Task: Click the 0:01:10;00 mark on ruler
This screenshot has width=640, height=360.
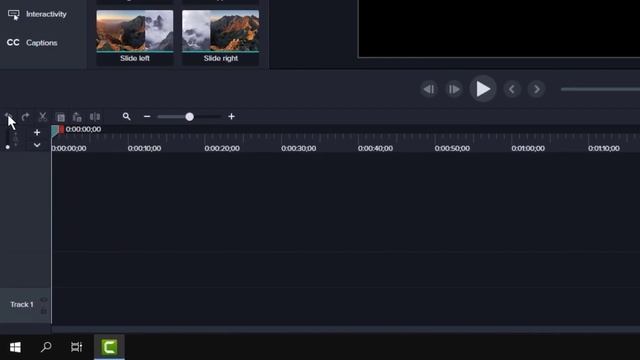Action: [604, 148]
